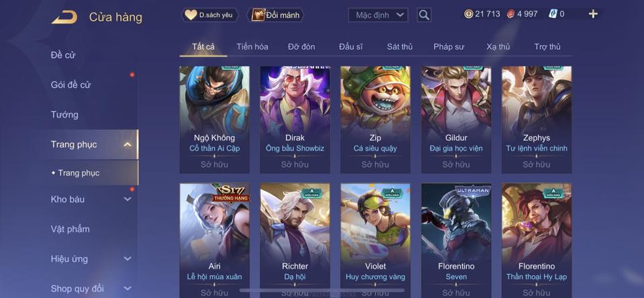Tap the plus icon to add currency

[593, 14]
